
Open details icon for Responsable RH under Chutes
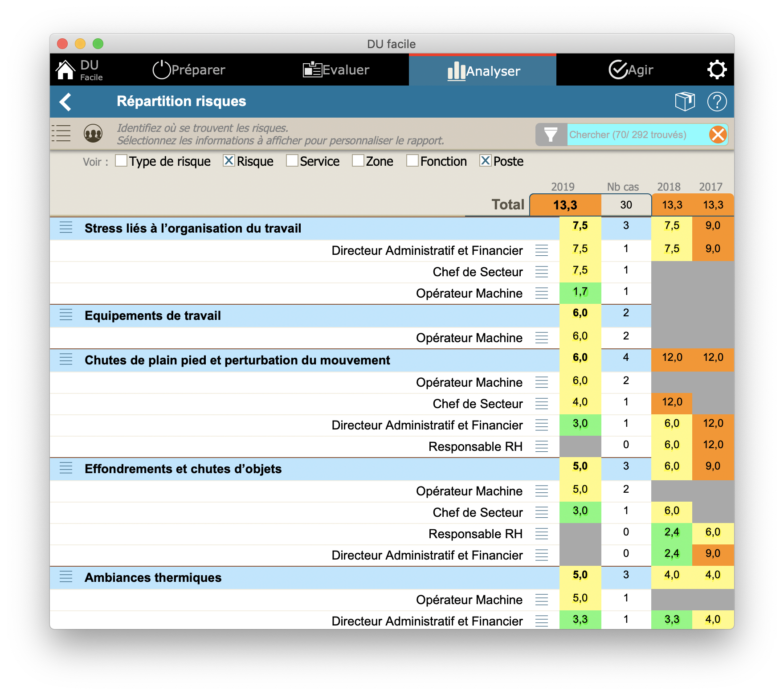pos(542,446)
